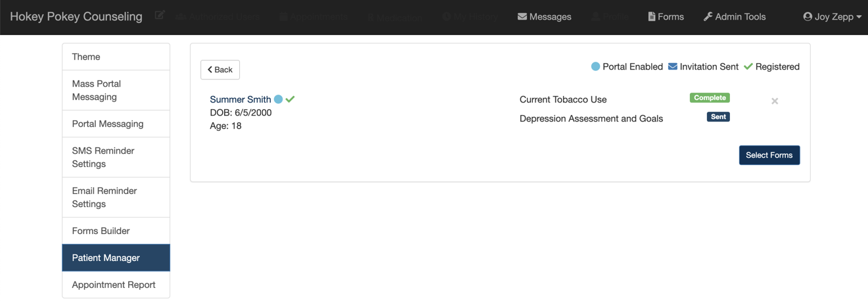
Task: Open the Theme settings tab
Action: [116, 57]
